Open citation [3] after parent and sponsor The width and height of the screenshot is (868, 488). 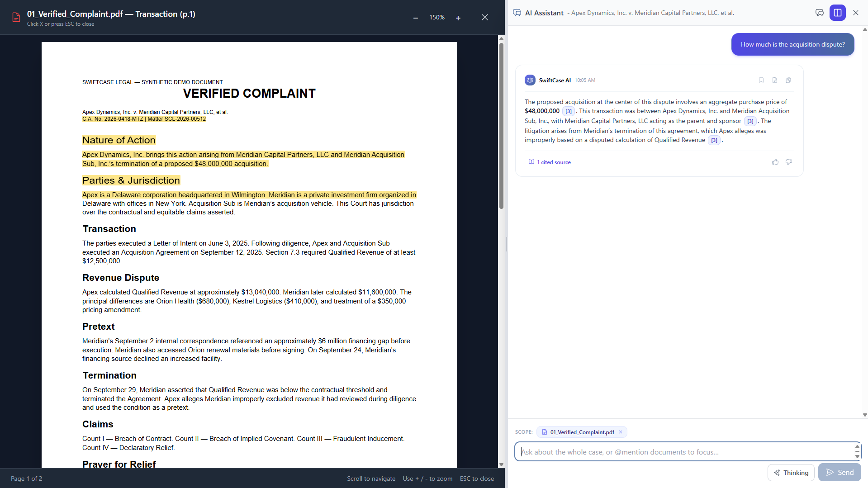point(750,121)
